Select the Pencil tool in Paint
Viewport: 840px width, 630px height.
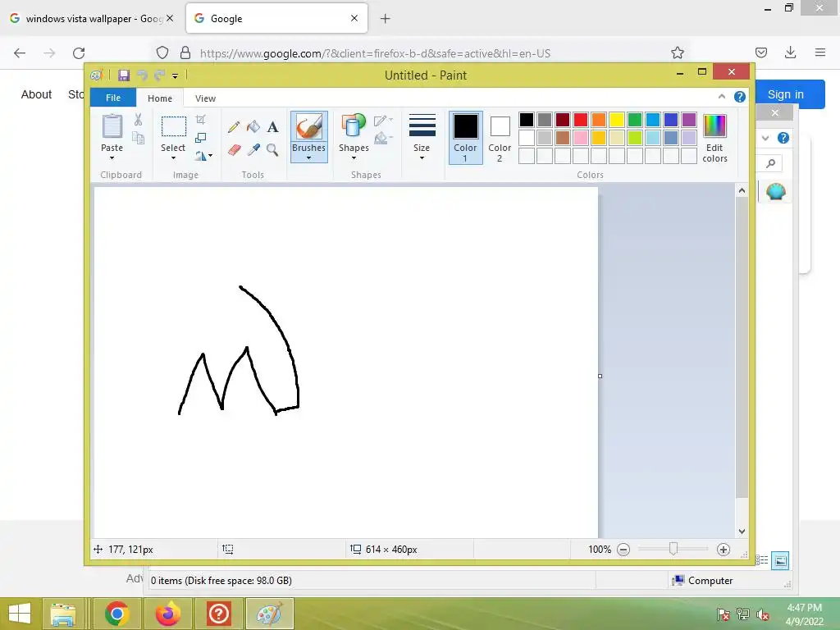tap(234, 127)
